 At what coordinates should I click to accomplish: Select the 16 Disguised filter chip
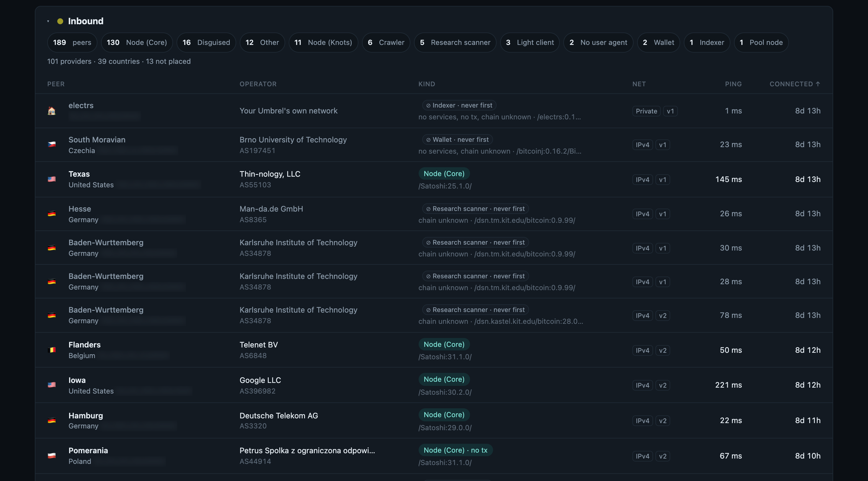(x=206, y=43)
